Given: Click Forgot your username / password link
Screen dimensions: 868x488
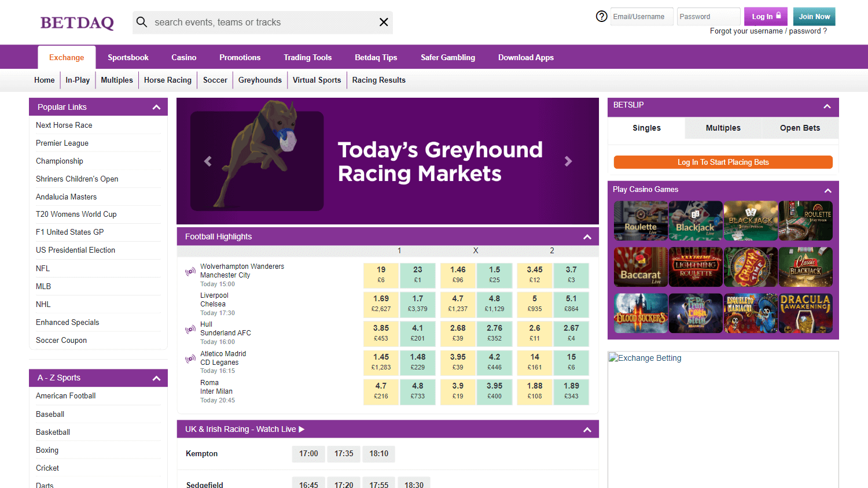Looking at the screenshot, I should (768, 31).
